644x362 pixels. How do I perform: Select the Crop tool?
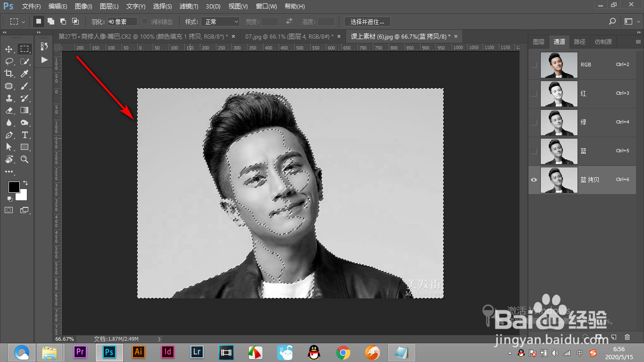(x=8, y=74)
